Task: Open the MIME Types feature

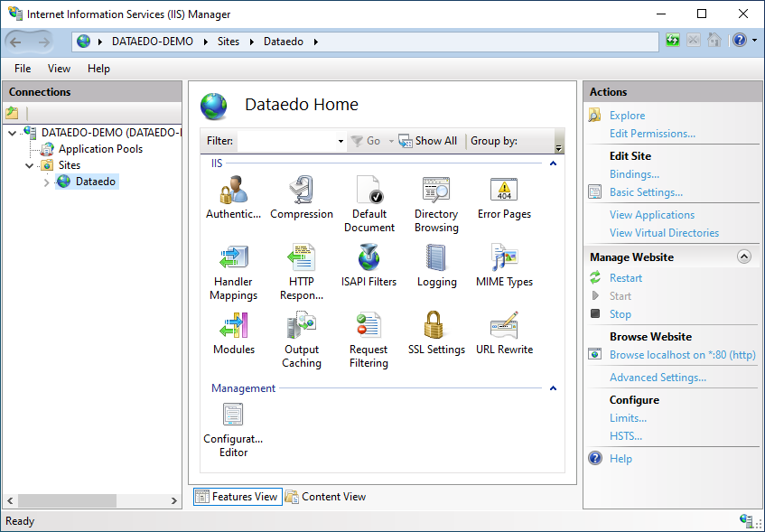Action: click(504, 258)
